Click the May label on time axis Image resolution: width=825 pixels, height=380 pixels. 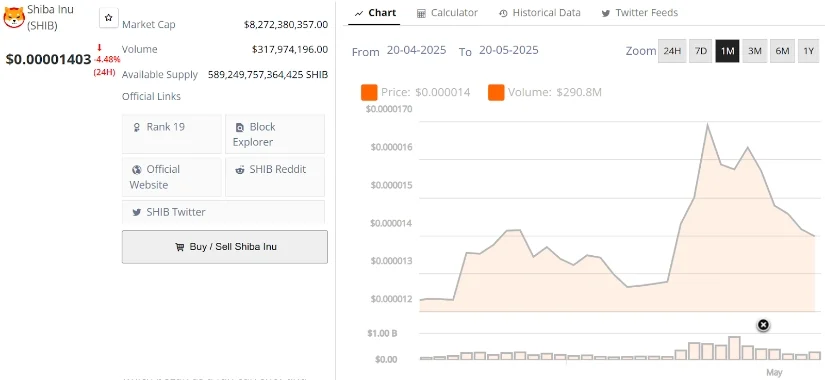[x=774, y=372]
